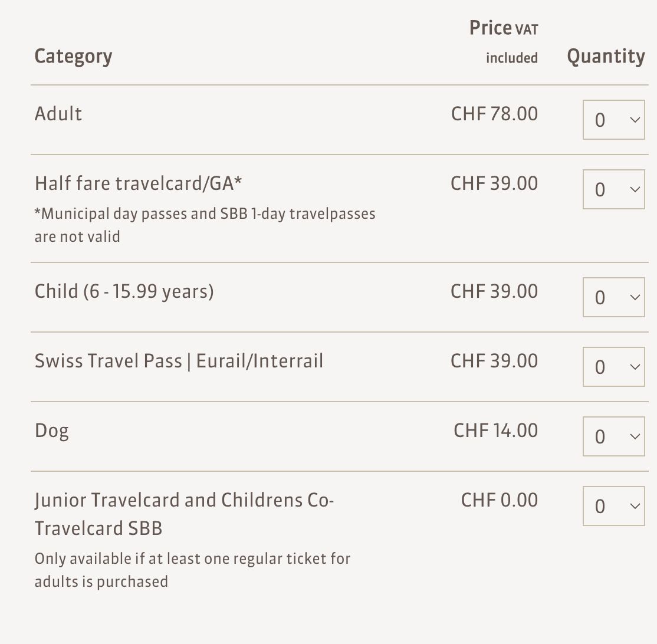Click the Adult category label

point(58,114)
